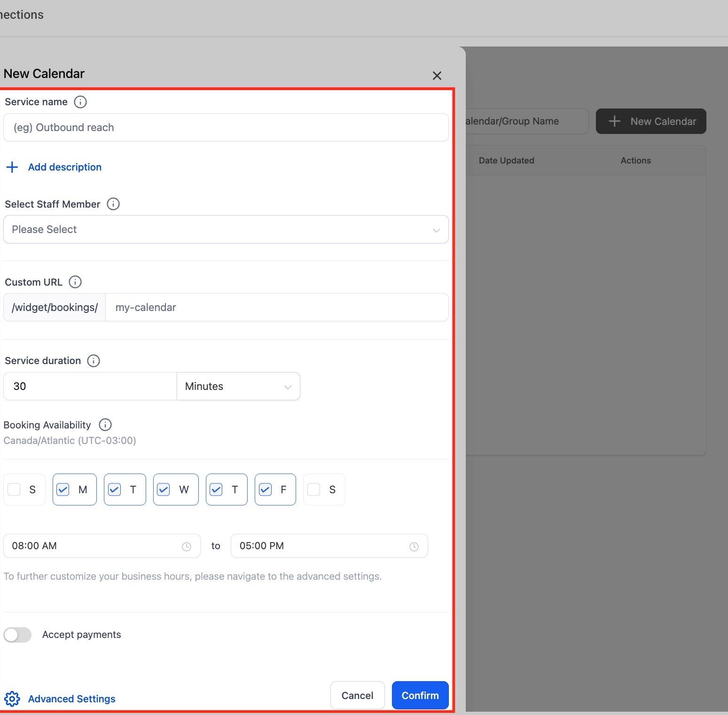Screen dimensions: 728x715
Task: Open the Select Staff Member dropdown
Action: coord(226,229)
